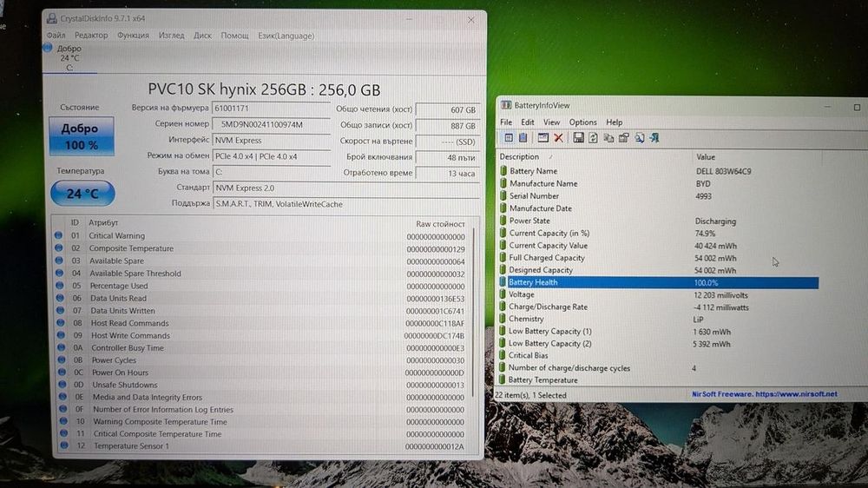Open the Help menu in BatteryInfoView
868x488 pixels.
click(614, 122)
